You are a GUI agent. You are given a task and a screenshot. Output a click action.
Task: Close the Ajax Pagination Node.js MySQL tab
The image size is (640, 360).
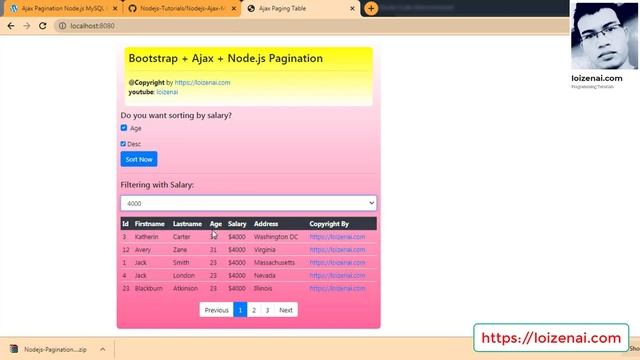click(x=115, y=8)
